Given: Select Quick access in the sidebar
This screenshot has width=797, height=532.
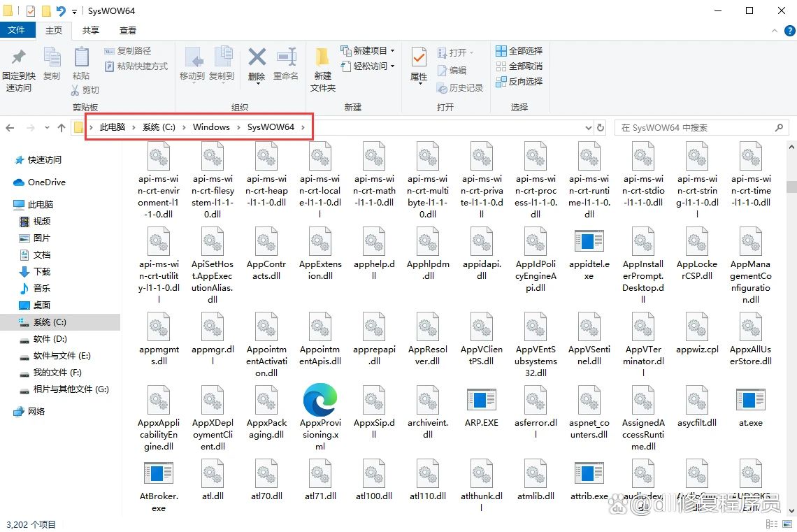Looking at the screenshot, I should [38, 160].
